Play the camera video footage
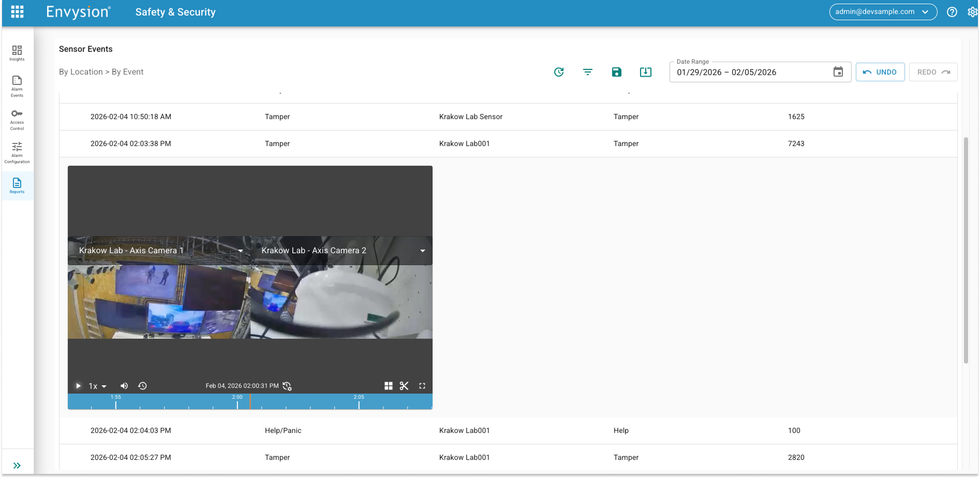The width and height of the screenshot is (980, 478). point(78,386)
